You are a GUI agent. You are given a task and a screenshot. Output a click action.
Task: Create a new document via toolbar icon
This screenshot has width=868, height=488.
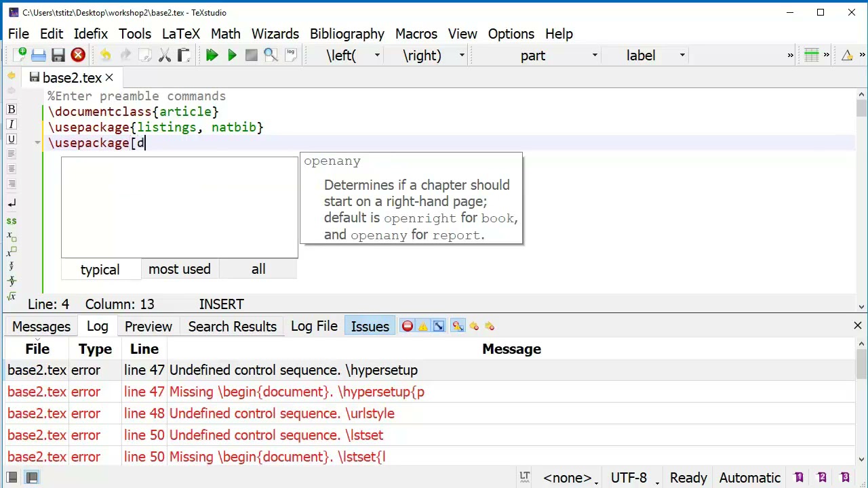click(x=19, y=55)
